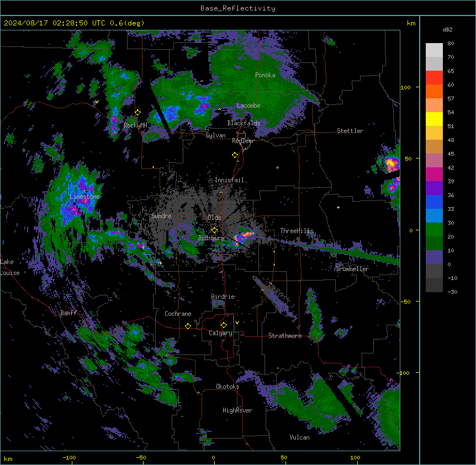Select the RedDeer city label
Screen dimensions: 476x465
[x=243, y=141]
